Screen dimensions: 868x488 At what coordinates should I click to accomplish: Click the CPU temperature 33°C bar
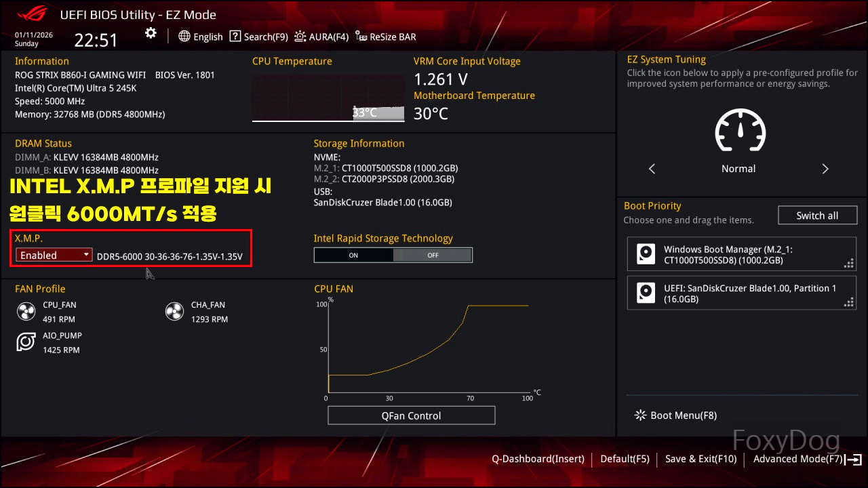click(378, 113)
